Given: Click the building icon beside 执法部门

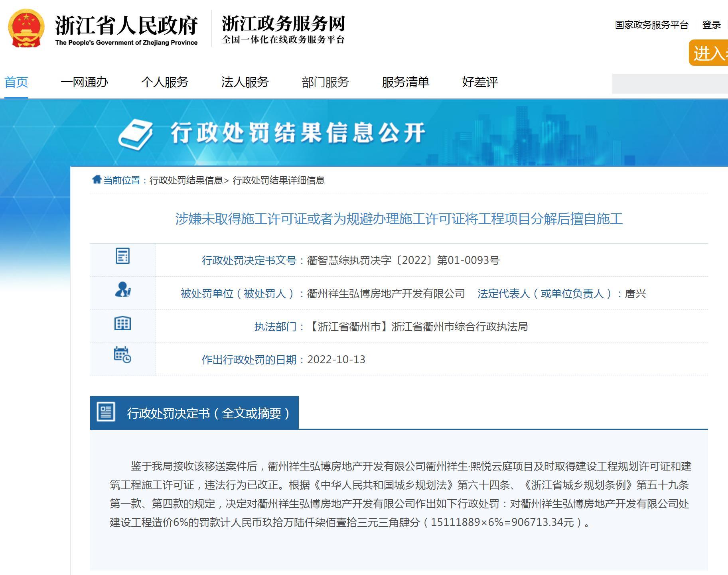Looking at the screenshot, I should pos(122,323).
